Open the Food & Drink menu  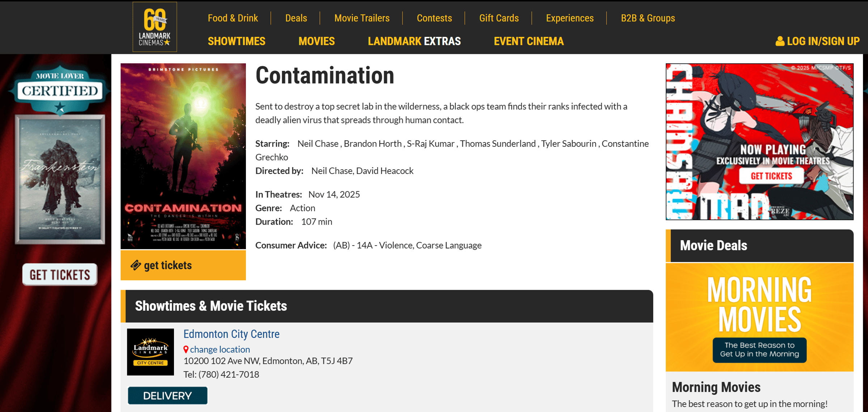(x=233, y=18)
